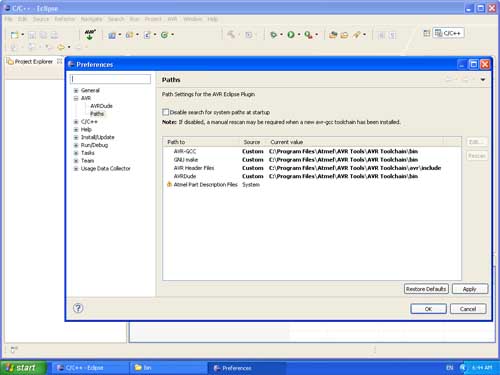Click the External Tools run icon
Screen dimensions: 500x375
click(308, 35)
